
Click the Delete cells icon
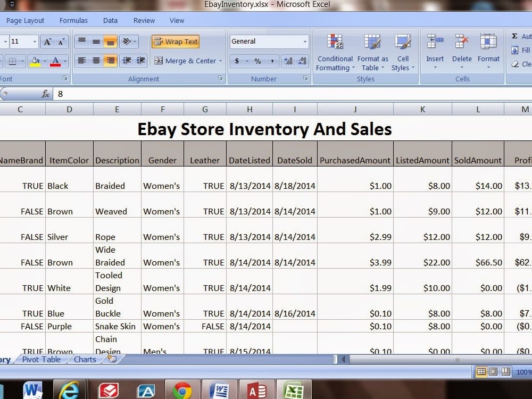[x=462, y=41]
